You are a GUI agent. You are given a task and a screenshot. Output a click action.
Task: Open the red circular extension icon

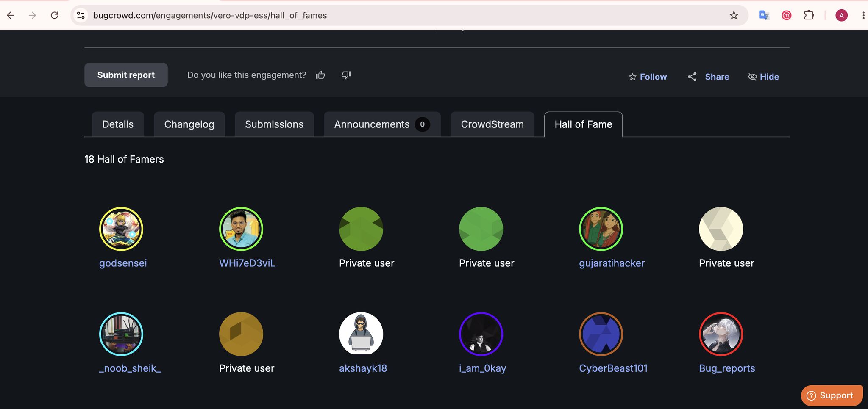coord(787,16)
